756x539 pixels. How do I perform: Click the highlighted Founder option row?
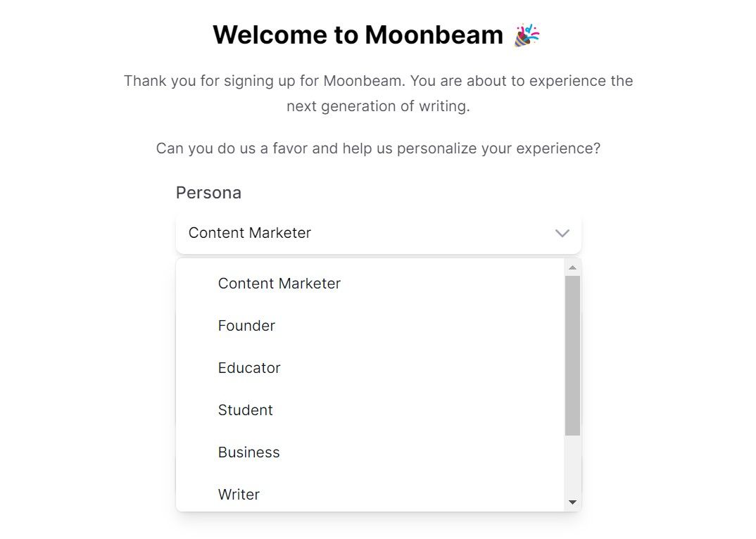tap(246, 325)
